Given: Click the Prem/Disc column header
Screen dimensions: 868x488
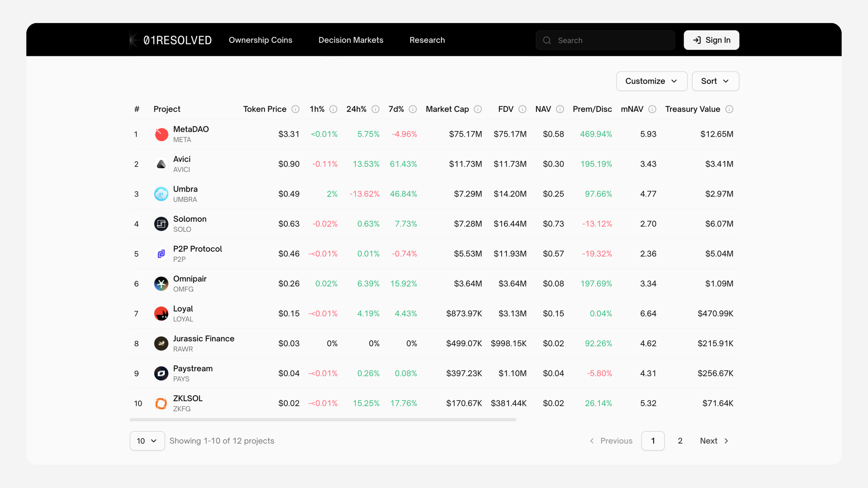Looking at the screenshot, I should [592, 109].
